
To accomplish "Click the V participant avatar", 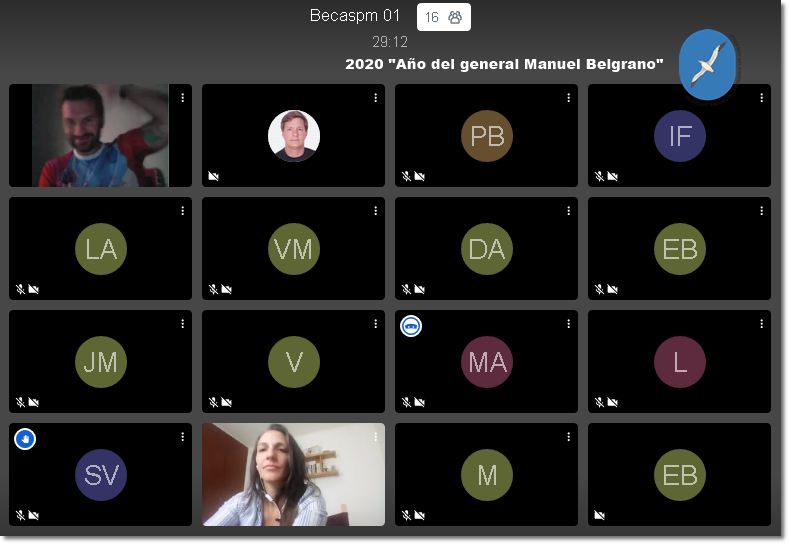I will click(294, 361).
